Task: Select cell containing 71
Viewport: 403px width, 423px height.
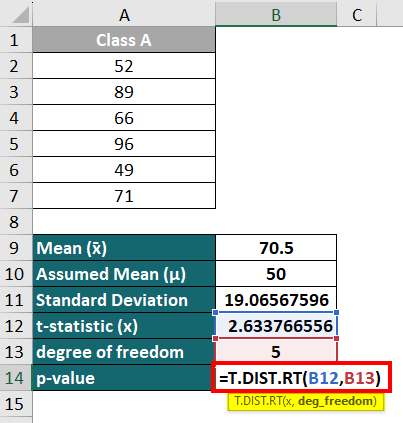Action: point(124,196)
